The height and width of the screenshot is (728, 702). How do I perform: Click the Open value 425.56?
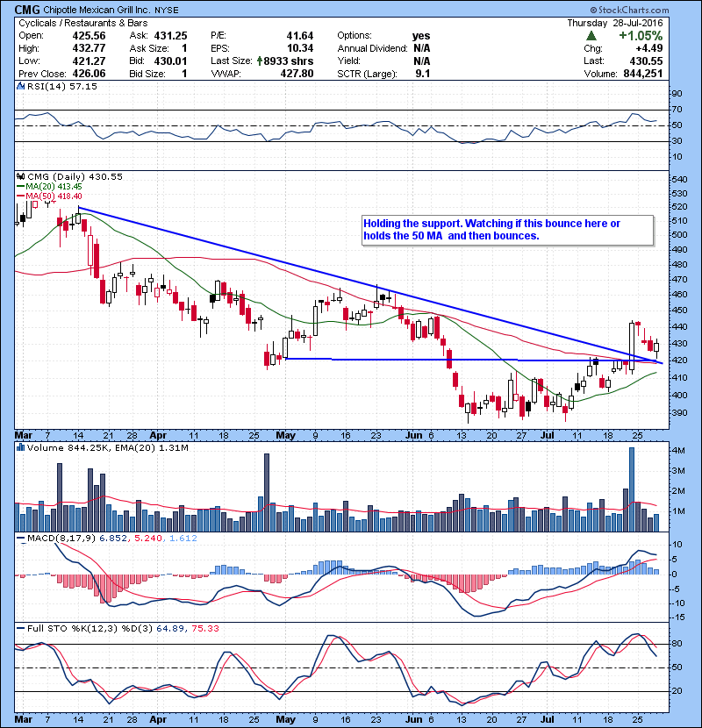click(89, 36)
